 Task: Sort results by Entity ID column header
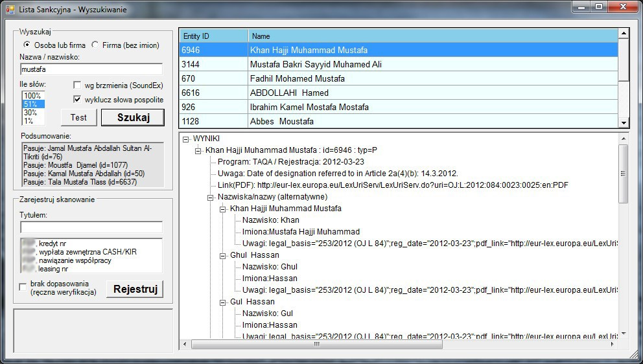point(213,36)
